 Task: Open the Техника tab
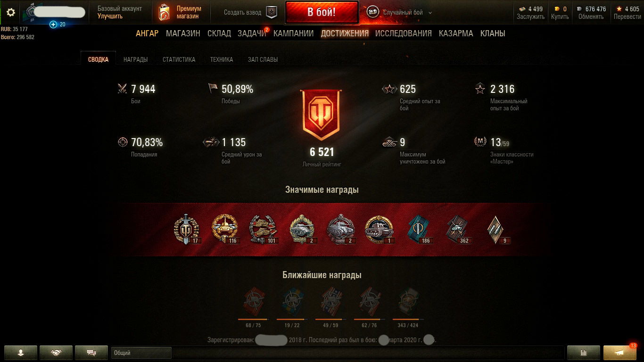click(x=222, y=60)
